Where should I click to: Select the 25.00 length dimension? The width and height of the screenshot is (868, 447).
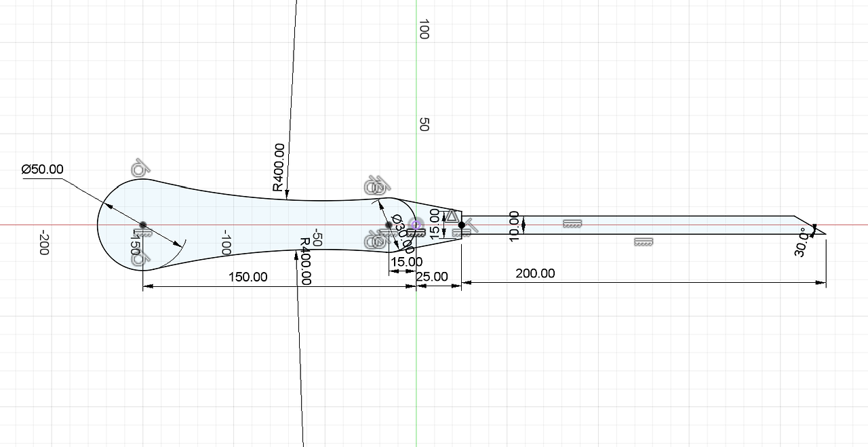432,276
